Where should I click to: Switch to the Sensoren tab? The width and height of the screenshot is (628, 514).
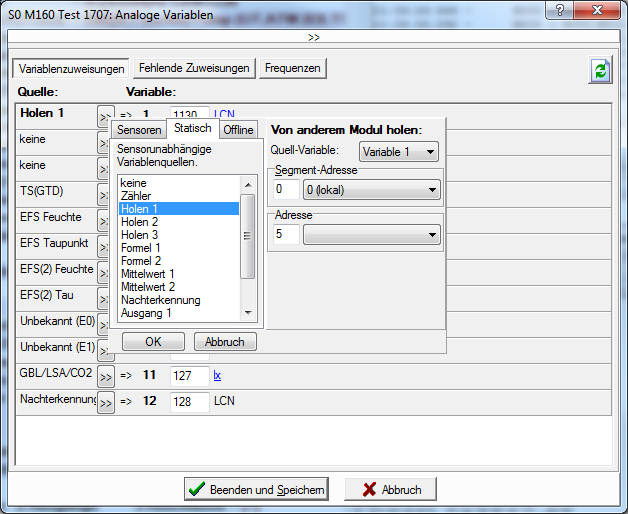click(138, 130)
